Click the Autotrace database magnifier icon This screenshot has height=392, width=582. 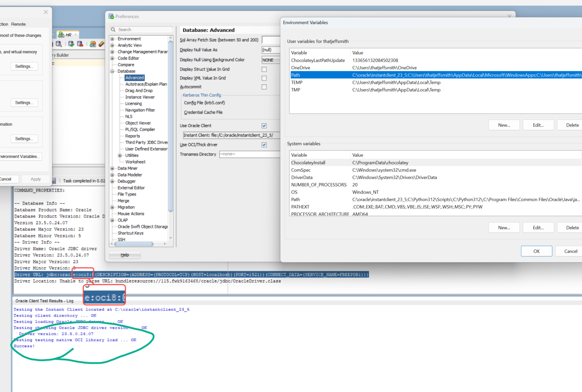point(59,44)
